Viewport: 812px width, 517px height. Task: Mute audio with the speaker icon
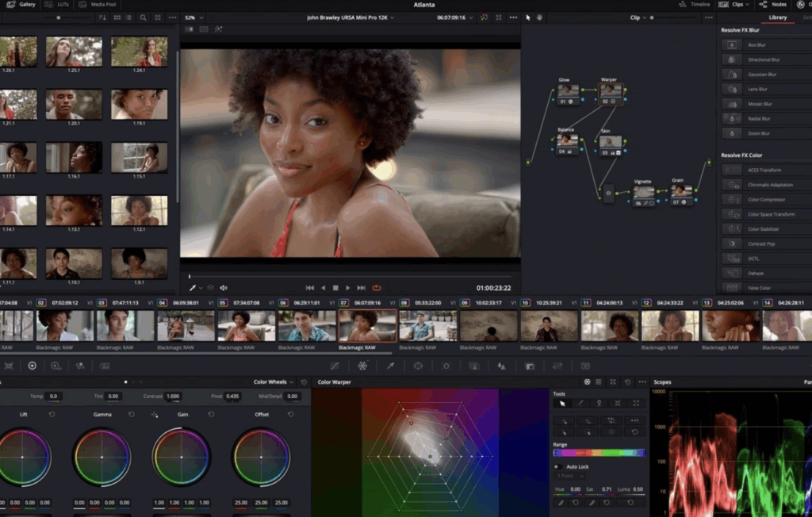224,288
